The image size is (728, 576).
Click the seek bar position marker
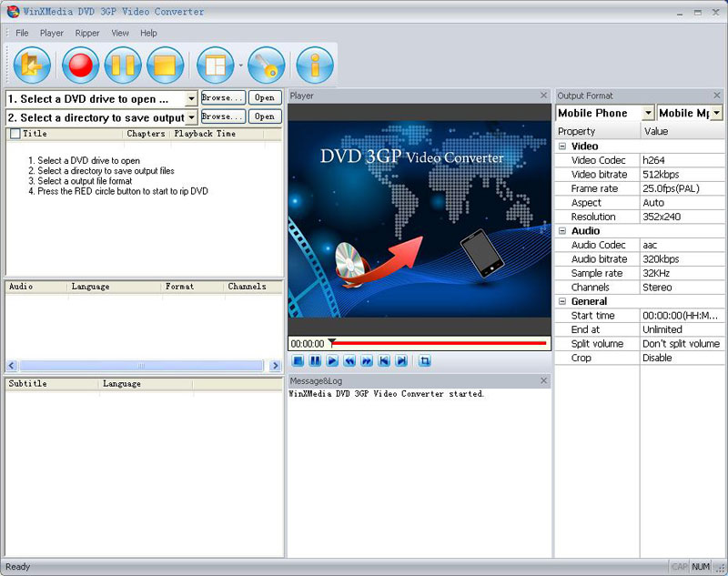(332, 343)
